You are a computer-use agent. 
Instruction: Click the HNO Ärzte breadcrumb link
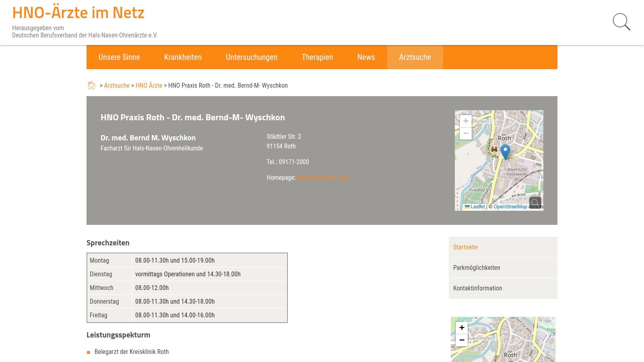pos(149,85)
